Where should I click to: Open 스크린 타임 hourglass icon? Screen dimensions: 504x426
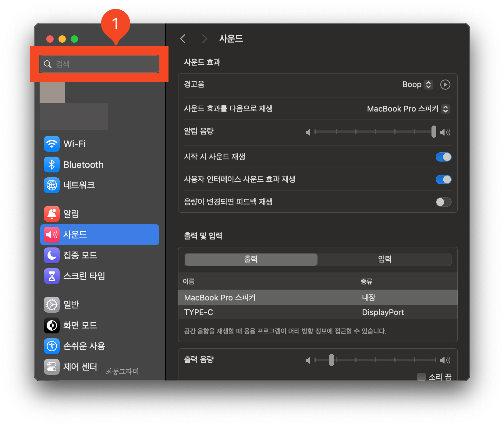(52, 276)
